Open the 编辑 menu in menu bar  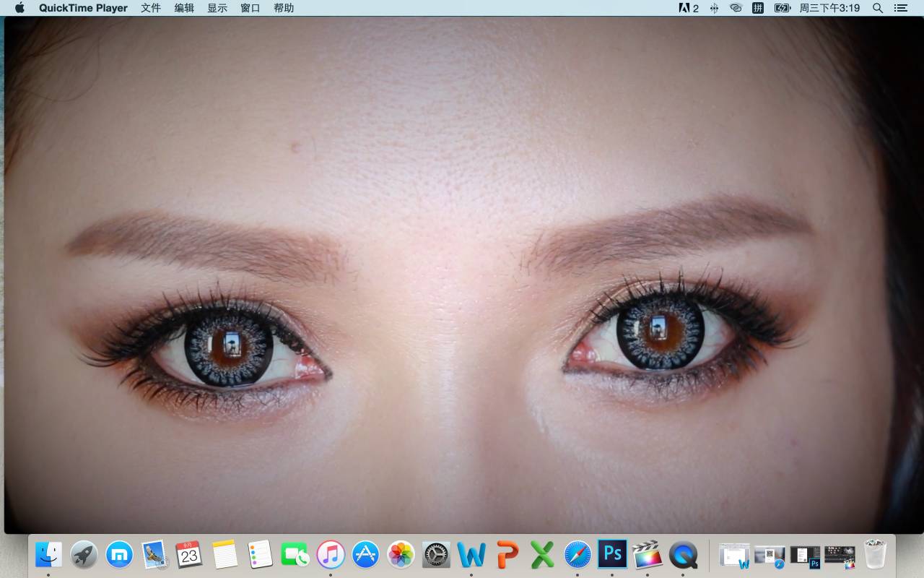[x=184, y=8]
